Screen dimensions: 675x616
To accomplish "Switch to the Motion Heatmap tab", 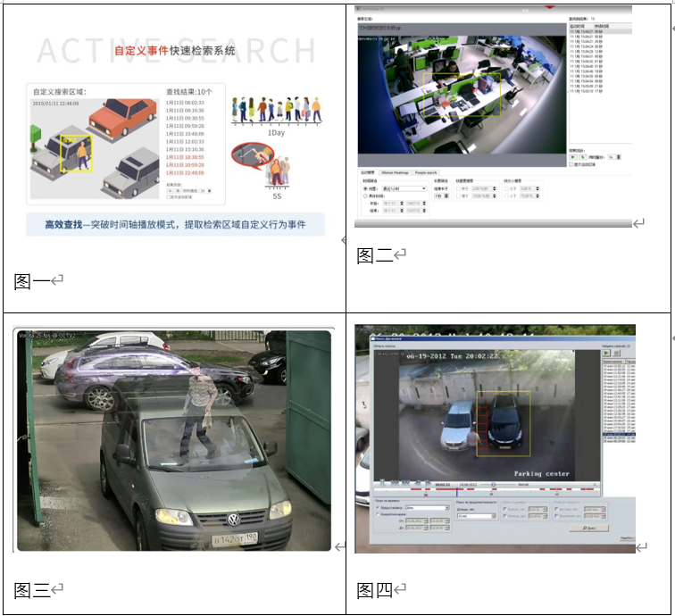I will point(396,172).
